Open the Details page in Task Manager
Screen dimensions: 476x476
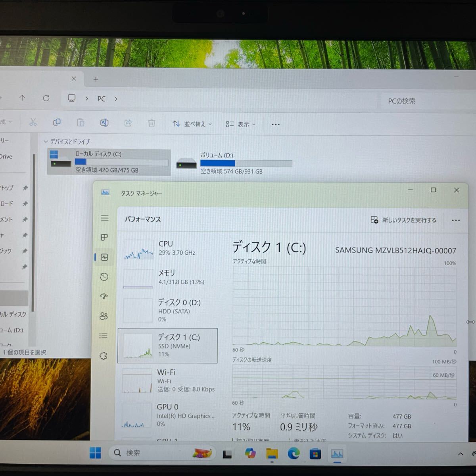point(104,336)
